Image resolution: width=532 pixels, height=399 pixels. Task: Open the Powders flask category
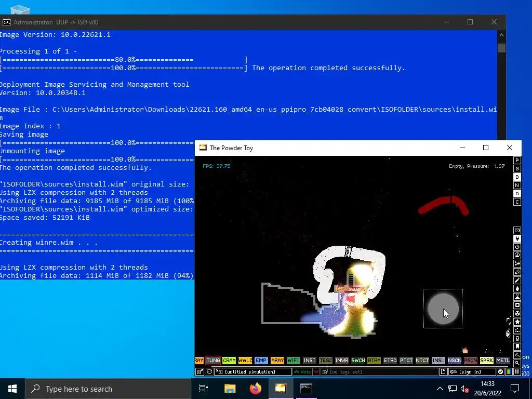pos(517,297)
